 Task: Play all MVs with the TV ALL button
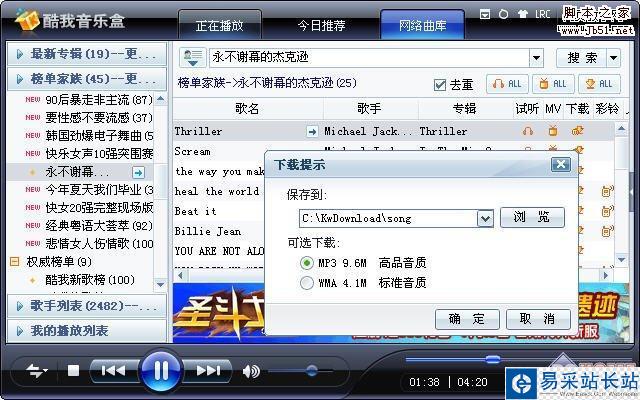click(553, 84)
